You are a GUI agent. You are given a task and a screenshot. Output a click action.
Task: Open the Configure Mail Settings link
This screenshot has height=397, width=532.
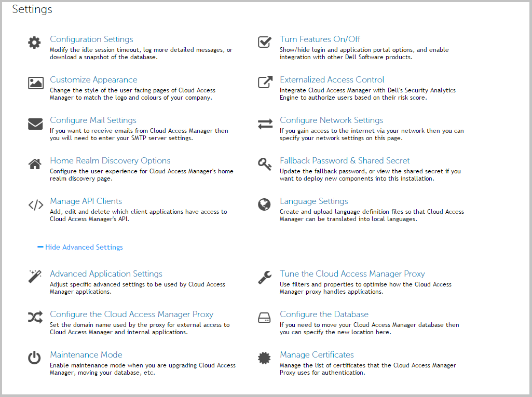tap(93, 120)
